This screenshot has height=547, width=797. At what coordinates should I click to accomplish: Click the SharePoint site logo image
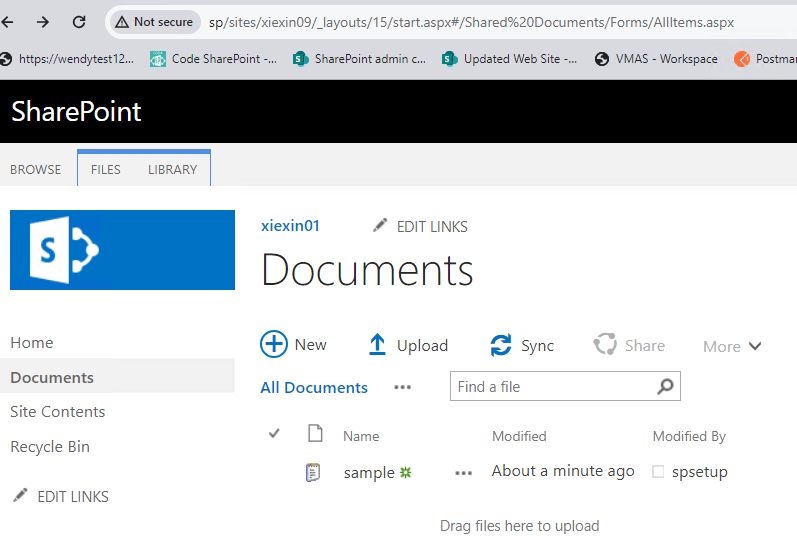coord(122,250)
